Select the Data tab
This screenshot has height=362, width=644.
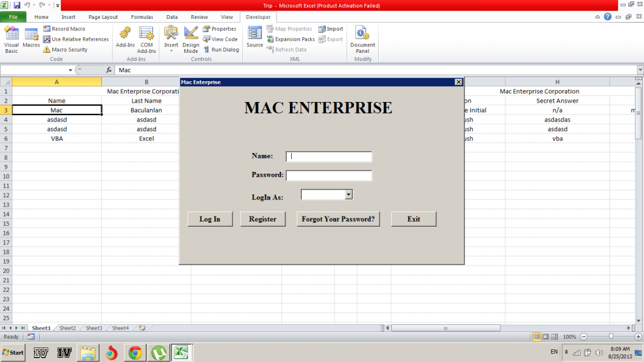coord(172,17)
